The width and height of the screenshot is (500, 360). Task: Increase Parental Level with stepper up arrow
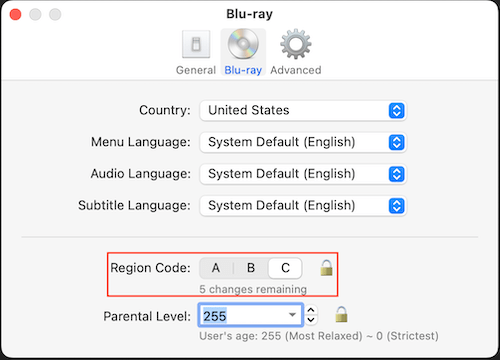tap(311, 310)
